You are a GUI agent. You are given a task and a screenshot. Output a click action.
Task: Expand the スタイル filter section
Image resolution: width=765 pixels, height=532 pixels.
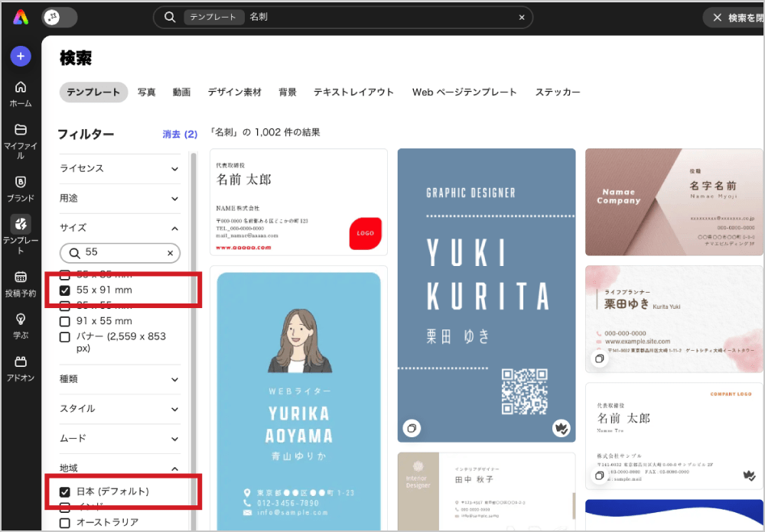pyautogui.click(x=174, y=409)
